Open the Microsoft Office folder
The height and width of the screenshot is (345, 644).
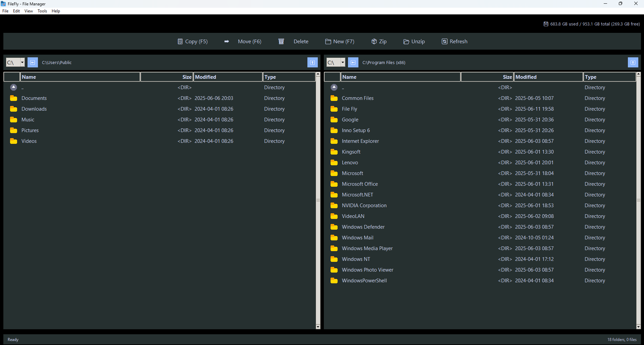click(x=360, y=184)
